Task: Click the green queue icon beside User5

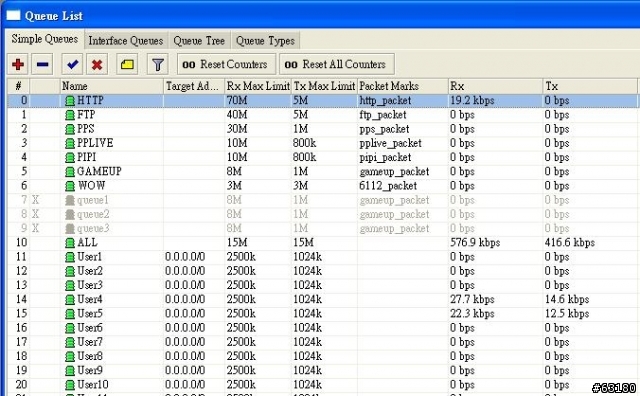Action: [70, 314]
